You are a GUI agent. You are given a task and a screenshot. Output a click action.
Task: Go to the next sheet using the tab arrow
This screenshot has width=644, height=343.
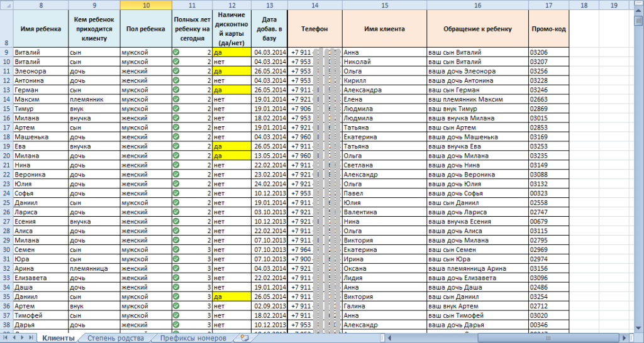(23, 338)
